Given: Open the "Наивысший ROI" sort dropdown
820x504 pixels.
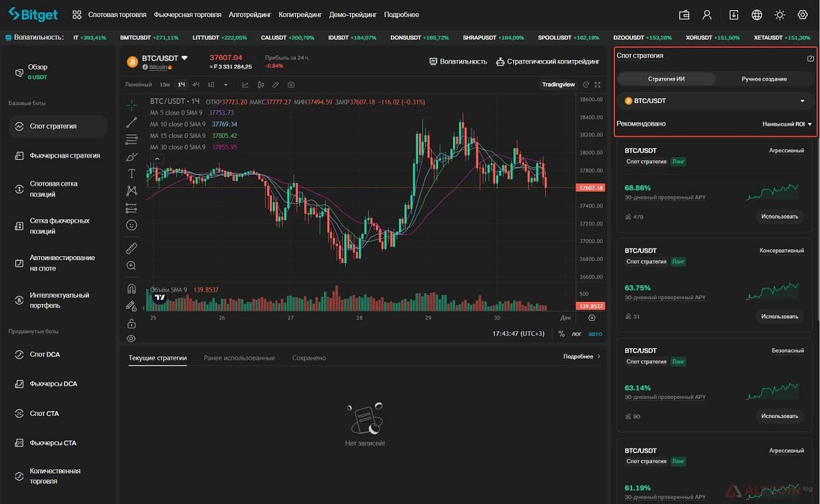Looking at the screenshot, I should (787, 124).
